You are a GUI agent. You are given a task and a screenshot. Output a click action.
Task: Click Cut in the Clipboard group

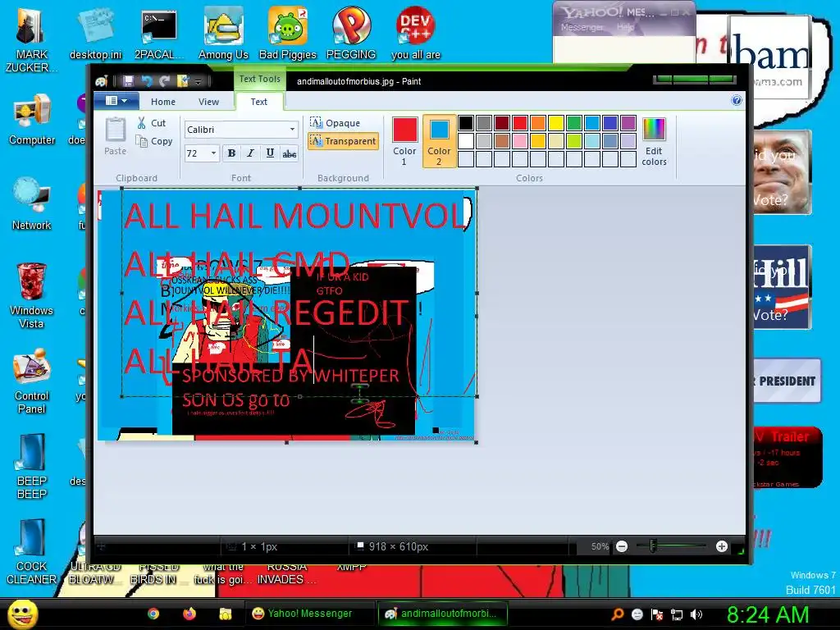(x=152, y=123)
